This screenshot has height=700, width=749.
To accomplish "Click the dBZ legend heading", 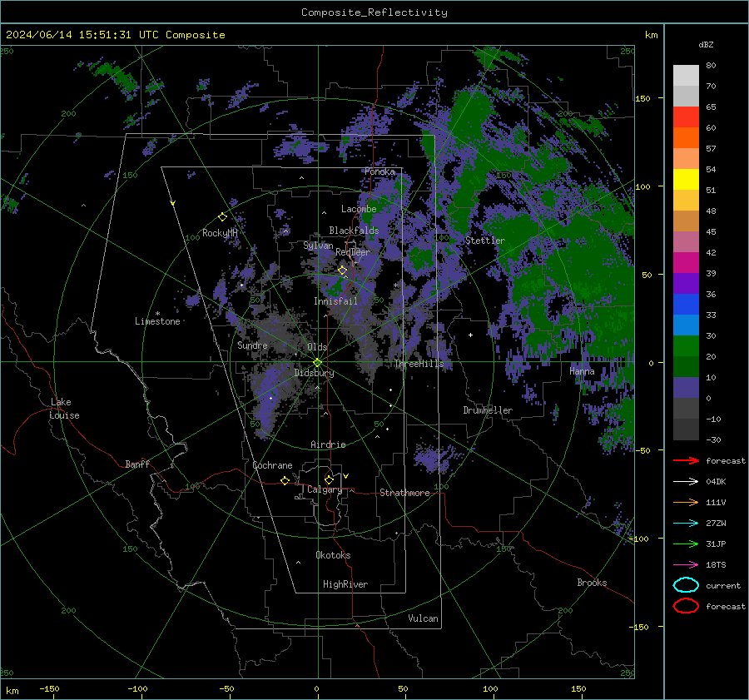I will pyautogui.click(x=706, y=44).
